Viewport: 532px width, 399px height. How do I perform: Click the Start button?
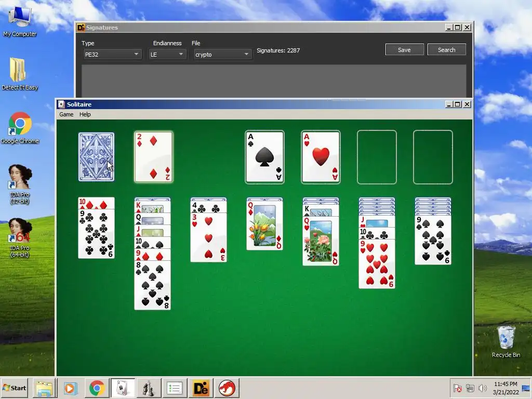click(14, 388)
